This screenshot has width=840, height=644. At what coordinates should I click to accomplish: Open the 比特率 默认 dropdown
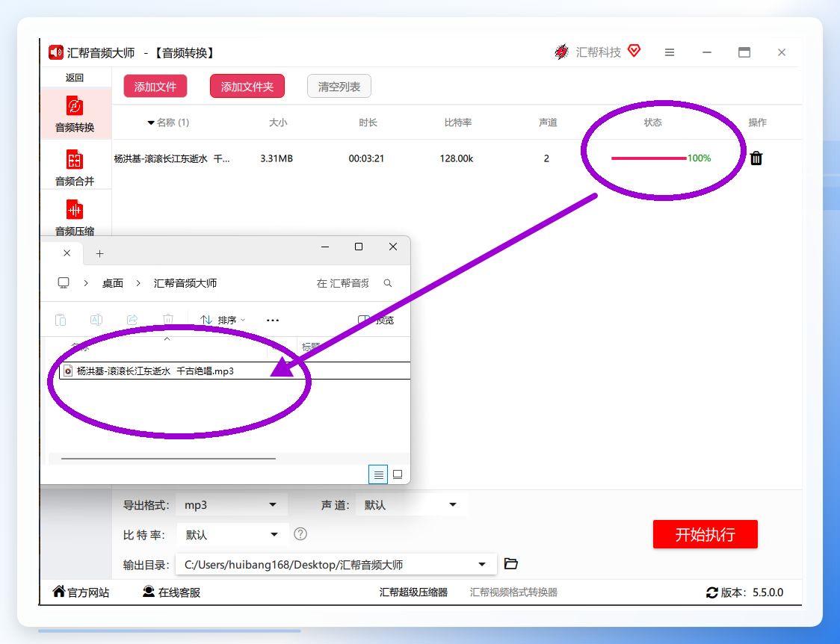(x=232, y=534)
